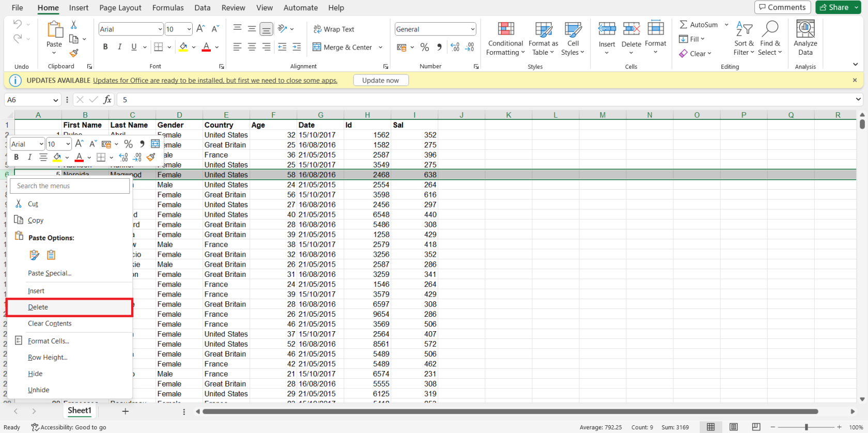Toggle Italic in the ribbon Font group
This screenshot has width=868, height=433.
[120, 47]
